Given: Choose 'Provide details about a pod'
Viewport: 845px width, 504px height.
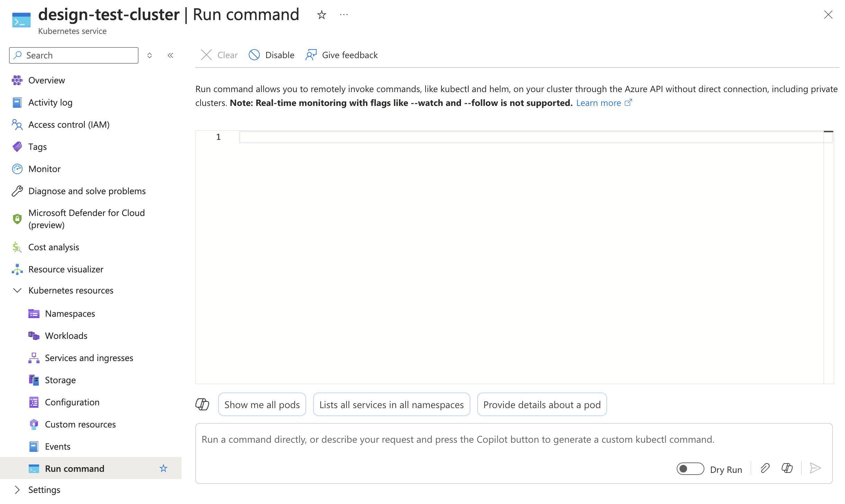Looking at the screenshot, I should click(542, 404).
